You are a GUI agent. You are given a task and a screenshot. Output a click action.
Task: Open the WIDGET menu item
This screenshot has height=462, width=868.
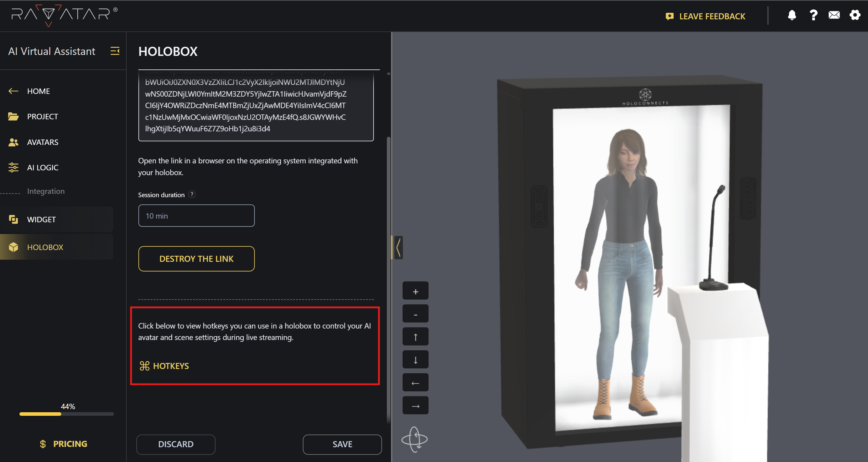(41, 220)
